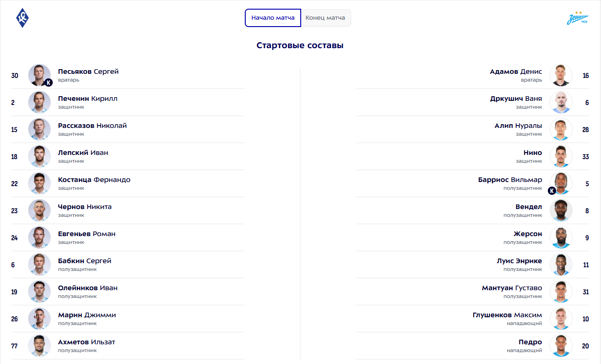The image size is (601, 364).
Task: Open Печенин Кирилл's player photo
Action: click(39, 102)
